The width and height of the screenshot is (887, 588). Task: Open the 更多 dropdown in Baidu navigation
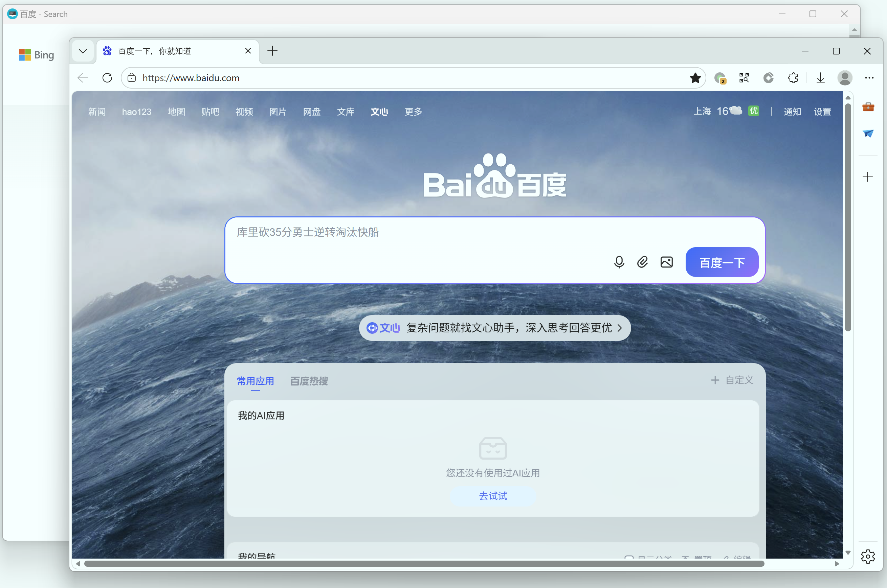[413, 111]
